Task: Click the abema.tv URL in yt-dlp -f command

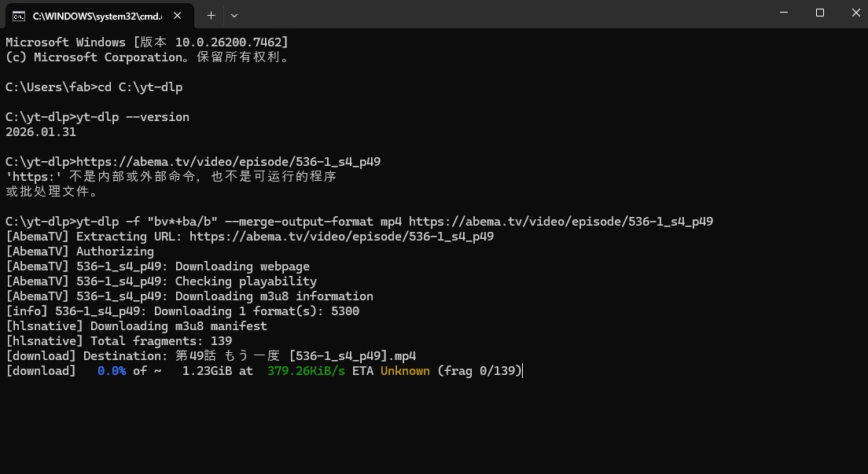Action: [x=561, y=222]
